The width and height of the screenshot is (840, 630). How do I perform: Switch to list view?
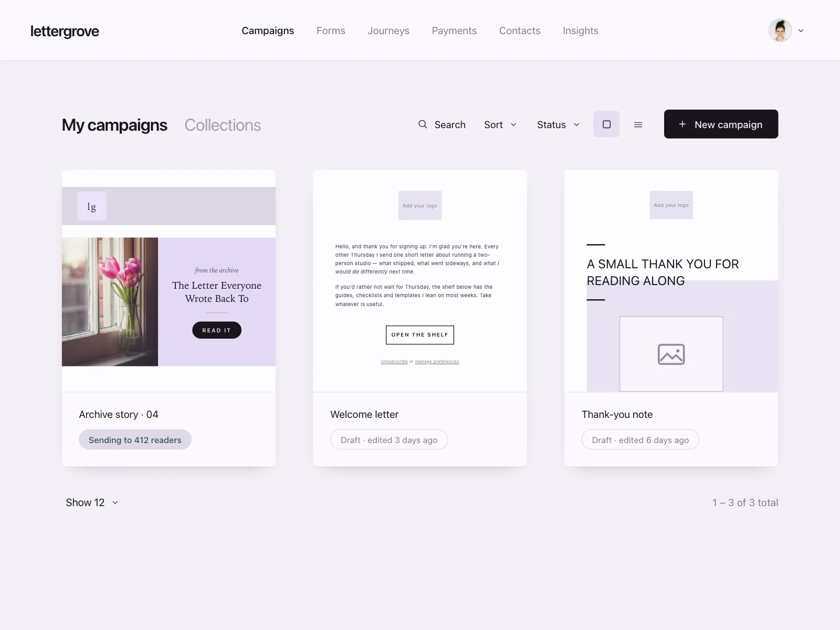point(638,124)
